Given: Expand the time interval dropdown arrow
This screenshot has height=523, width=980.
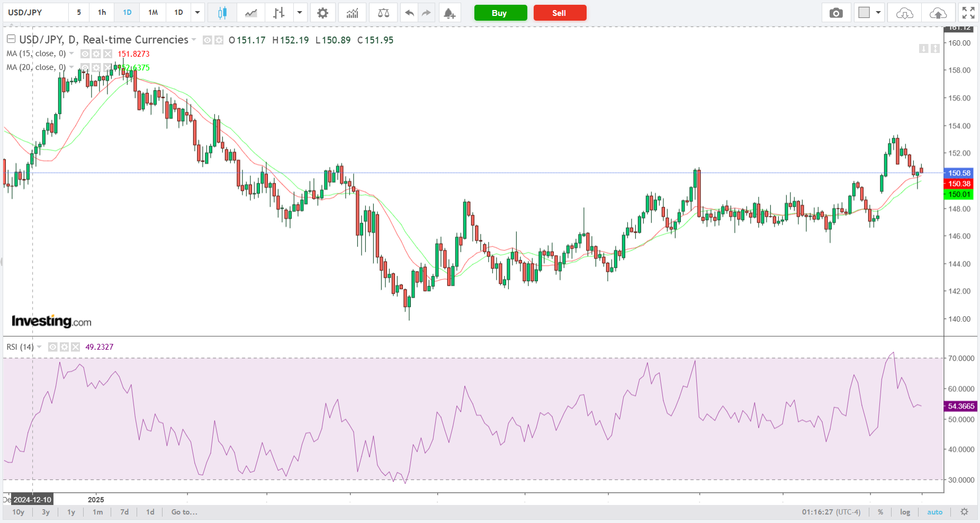Looking at the screenshot, I should pyautogui.click(x=197, y=13).
